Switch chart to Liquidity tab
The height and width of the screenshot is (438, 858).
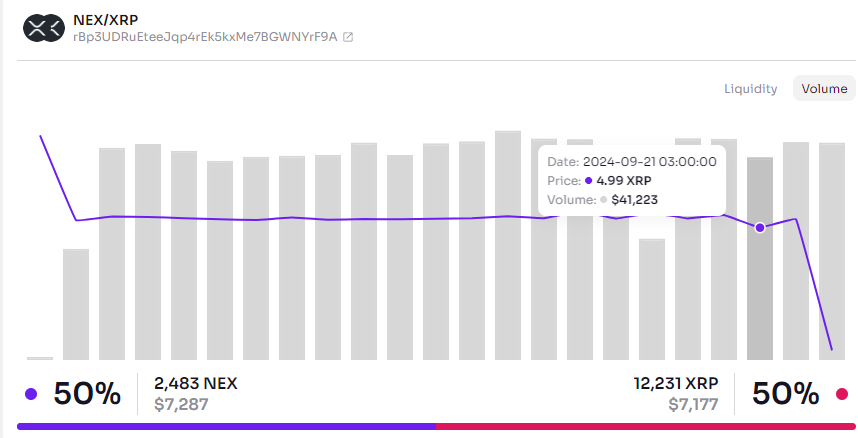[x=750, y=89]
